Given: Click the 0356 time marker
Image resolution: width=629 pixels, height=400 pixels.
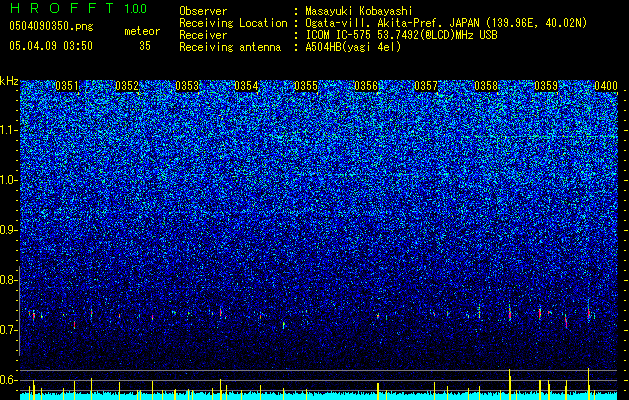Looking at the screenshot, I should [x=366, y=86].
